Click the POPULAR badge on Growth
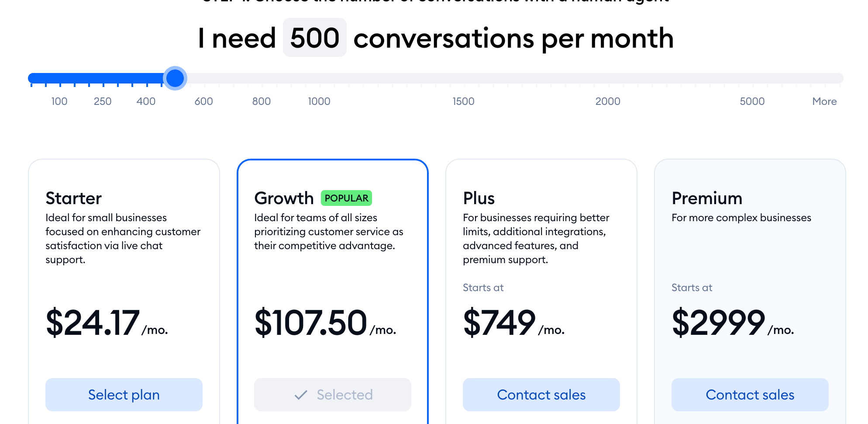868x424 pixels. coord(346,198)
